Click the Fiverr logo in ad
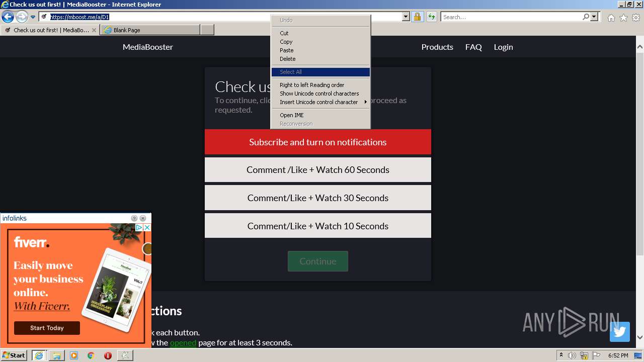 click(x=31, y=242)
